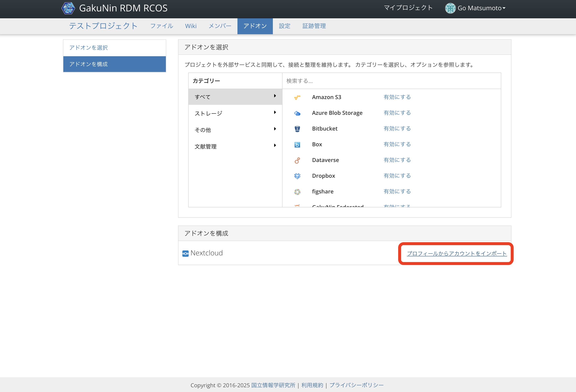Viewport: 576px width, 392px height.
Task: Enable the Amazon S3 addon
Action: click(x=397, y=97)
